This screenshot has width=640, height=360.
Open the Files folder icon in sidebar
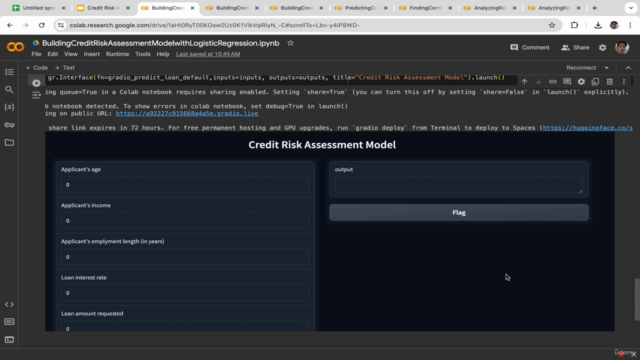[9, 142]
